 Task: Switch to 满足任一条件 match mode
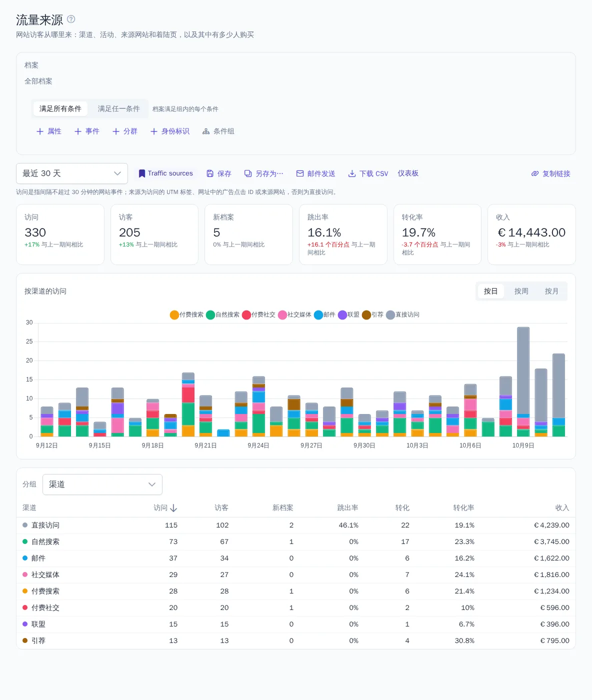[119, 108]
